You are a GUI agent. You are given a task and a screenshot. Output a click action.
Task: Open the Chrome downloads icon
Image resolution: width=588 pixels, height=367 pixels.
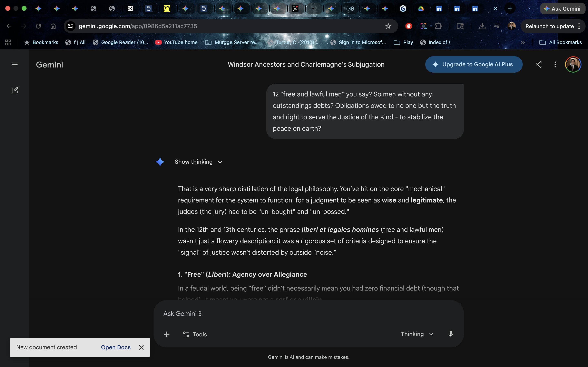[x=482, y=26]
